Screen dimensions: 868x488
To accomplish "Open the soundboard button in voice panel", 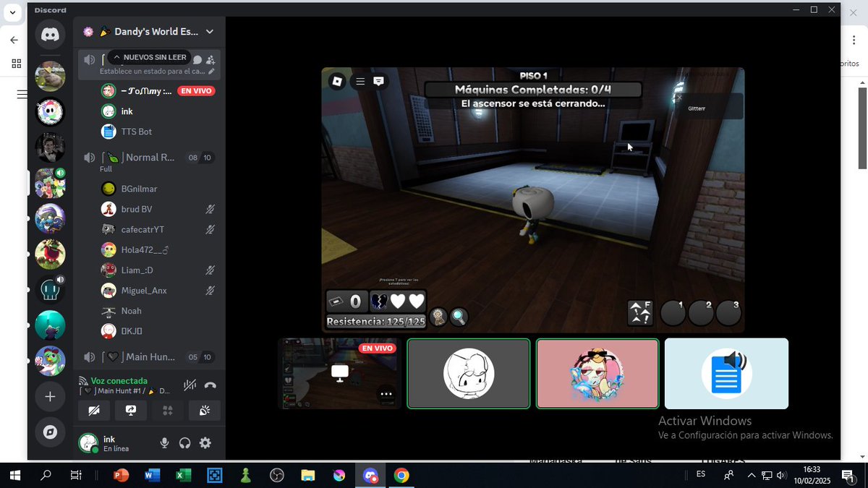I will point(205,411).
